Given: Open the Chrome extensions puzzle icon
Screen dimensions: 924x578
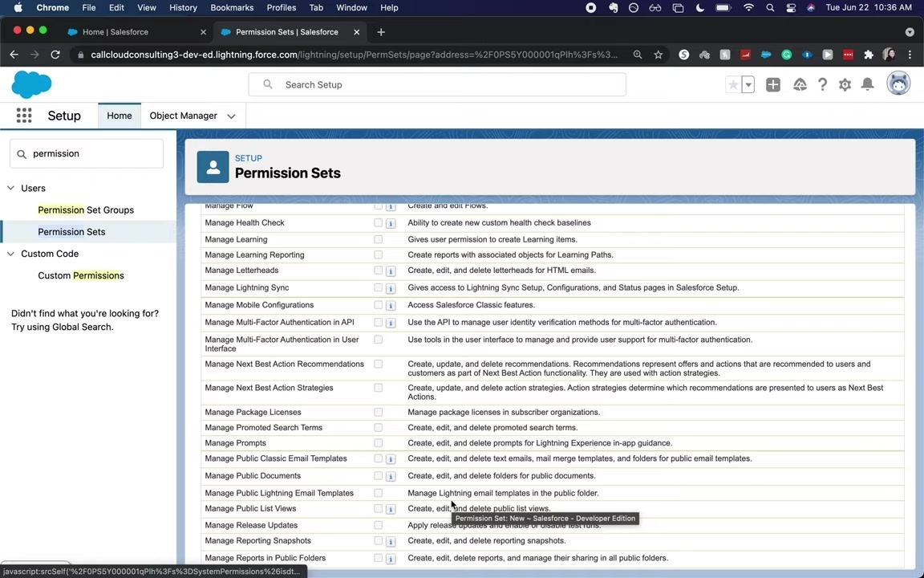Looking at the screenshot, I should coord(868,55).
